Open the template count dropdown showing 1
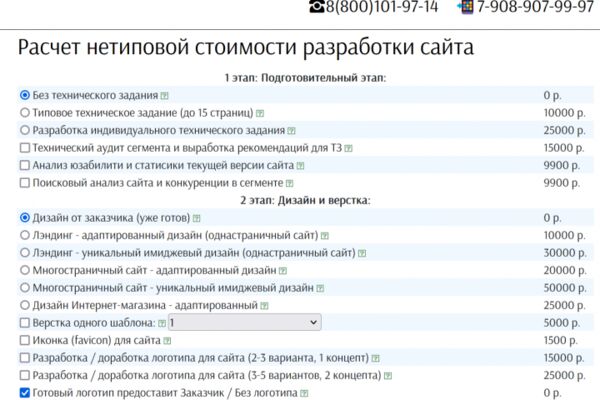The image size is (600, 400). point(245,323)
